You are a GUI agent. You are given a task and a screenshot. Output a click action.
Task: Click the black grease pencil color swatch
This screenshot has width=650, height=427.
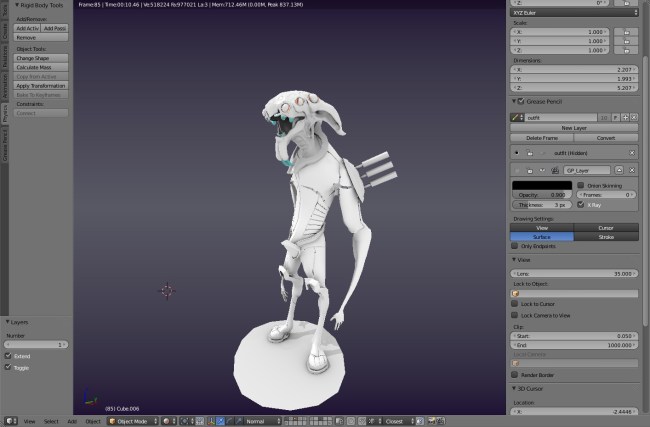(543, 185)
